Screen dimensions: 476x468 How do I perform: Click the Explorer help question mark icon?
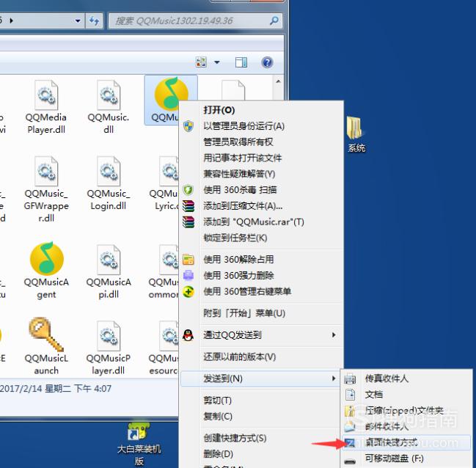pyautogui.click(x=267, y=62)
